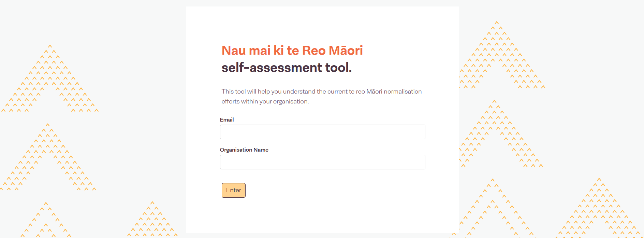This screenshot has width=644, height=238.
Task: Click the "Email" field label
Action: [227, 120]
